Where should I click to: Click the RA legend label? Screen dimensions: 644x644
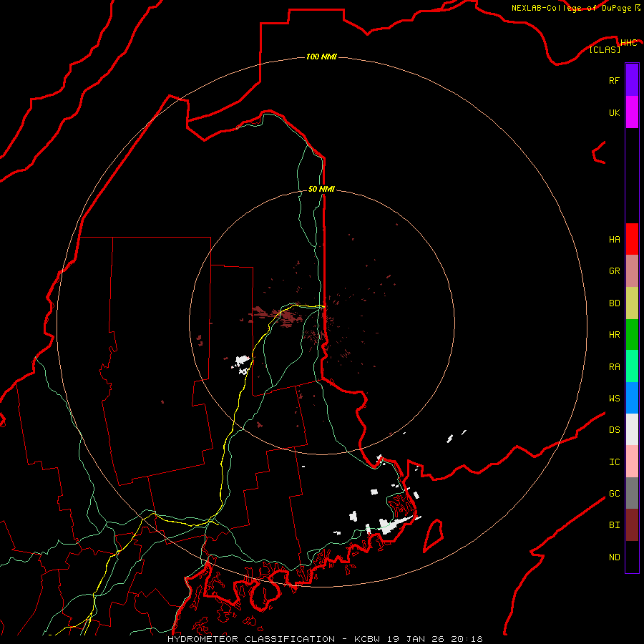point(614,367)
